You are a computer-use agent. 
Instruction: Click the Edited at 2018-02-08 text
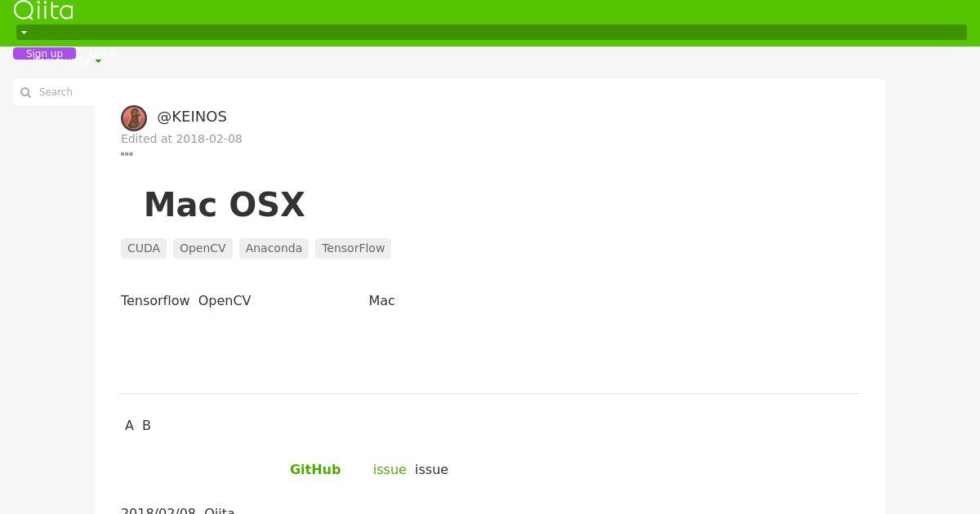point(181,139)
